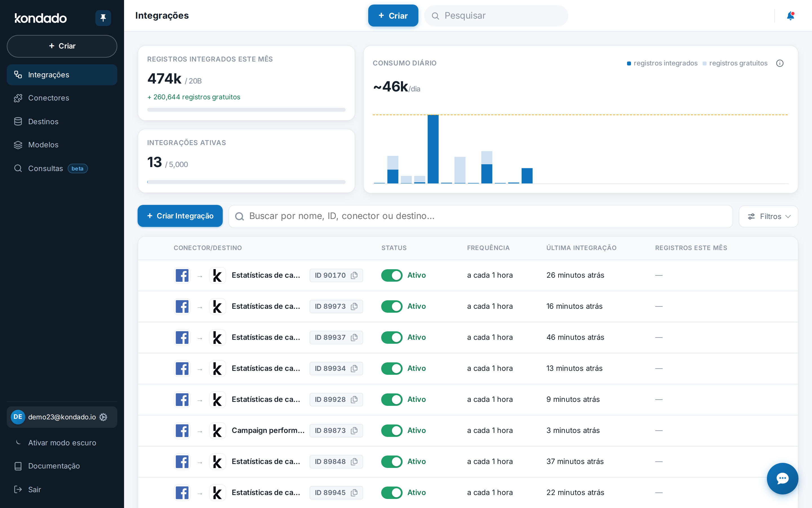The image size is (812, 508).
Task: Open the notifications bell
Action: pyautogui.click(x=790, y=16)
